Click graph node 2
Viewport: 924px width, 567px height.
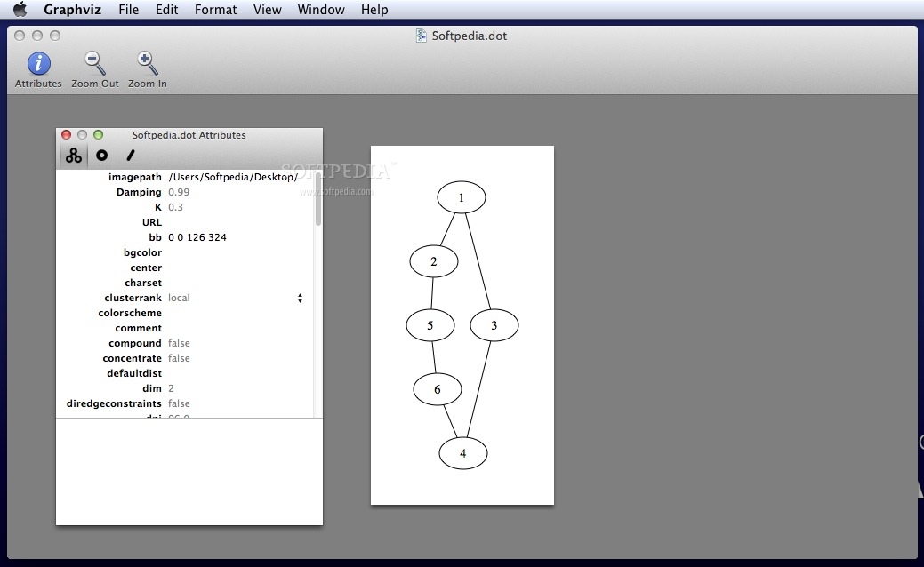[434, 261]
